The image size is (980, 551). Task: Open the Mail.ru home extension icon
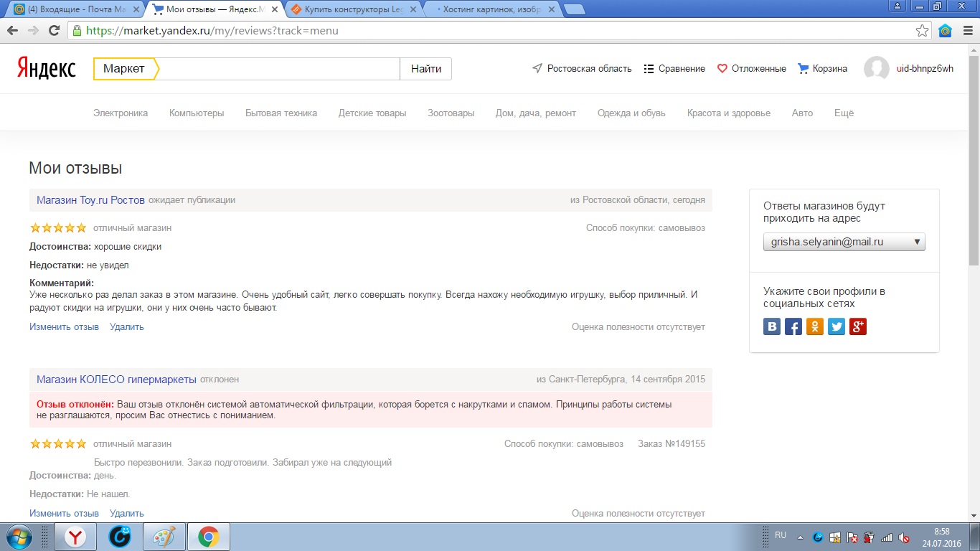coord(946,31)
